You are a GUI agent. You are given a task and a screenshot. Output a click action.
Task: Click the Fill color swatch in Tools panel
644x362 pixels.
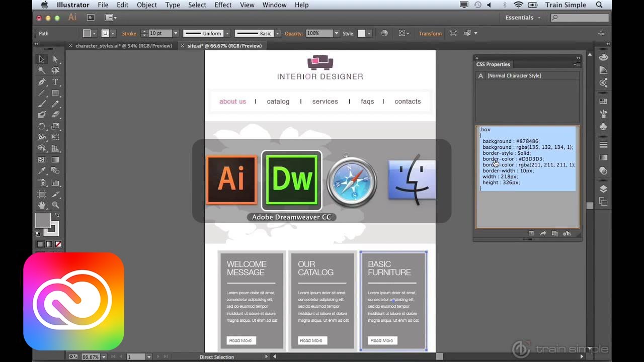(43, 220)
